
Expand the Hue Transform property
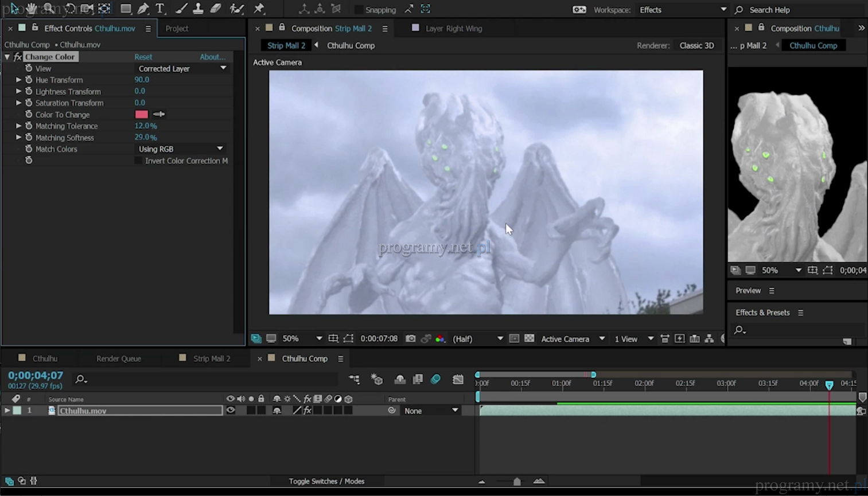coord(18,80)
